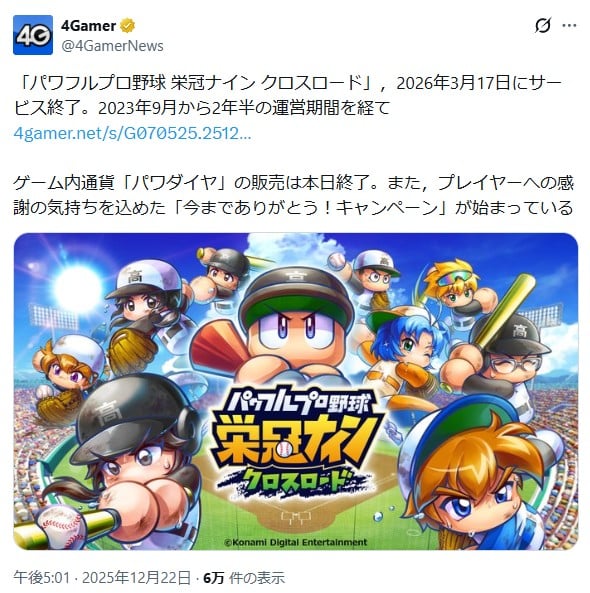590x593 pixels.
Task: Open the 6万 件の表示 view count
Action: point(244,578)
